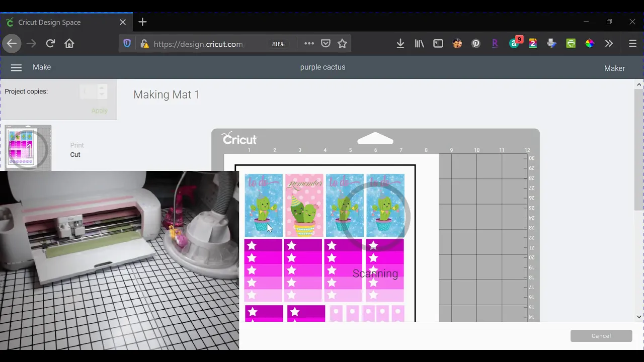Toggle the browser sidebar view
This screenshot has height=362, width=644.
[438, 44]
